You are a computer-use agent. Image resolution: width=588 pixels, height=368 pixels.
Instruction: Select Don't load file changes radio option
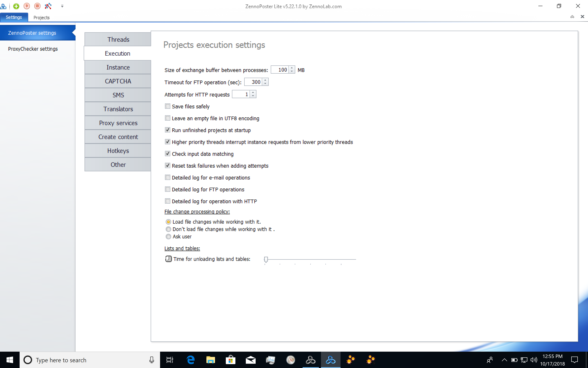pos(168,229)
